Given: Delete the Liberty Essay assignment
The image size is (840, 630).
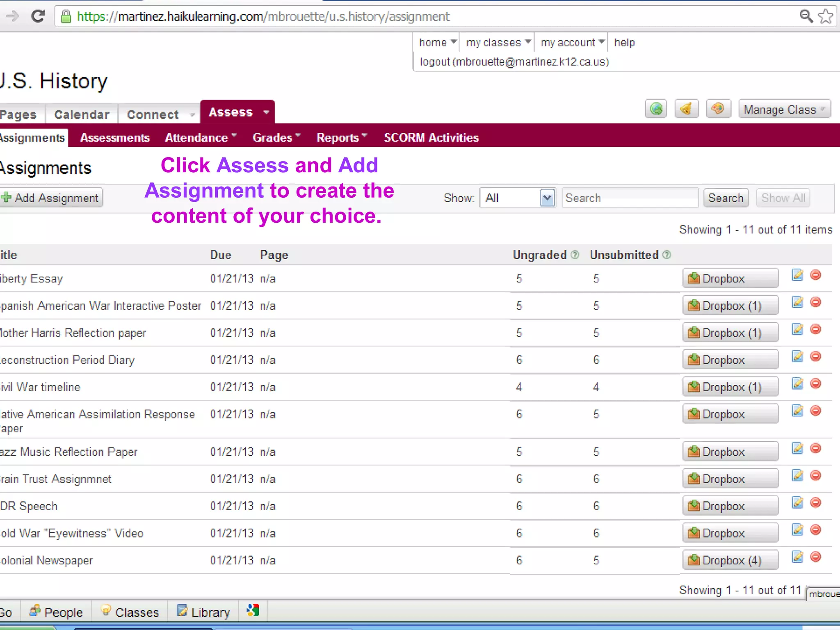Looking at the screenshot, I should [816, 275].
